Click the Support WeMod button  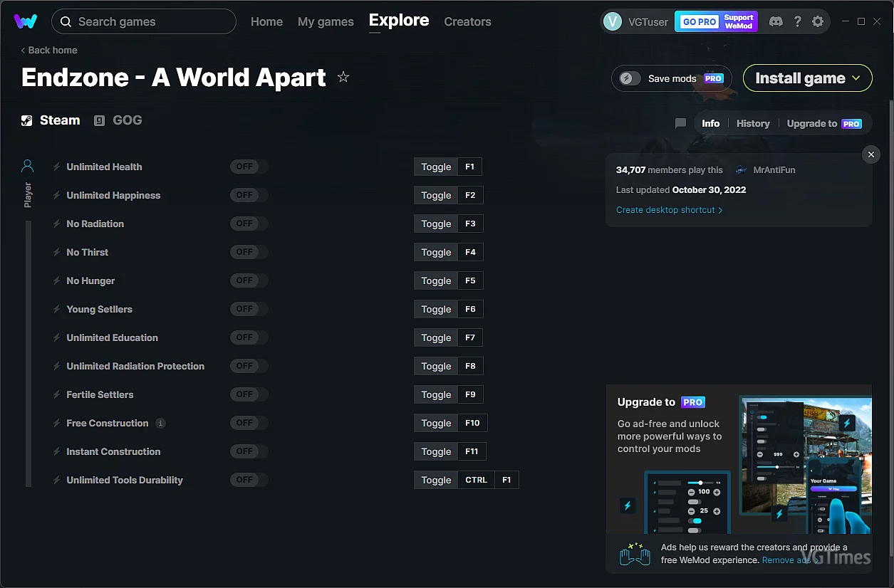click(x=739, y=21)
